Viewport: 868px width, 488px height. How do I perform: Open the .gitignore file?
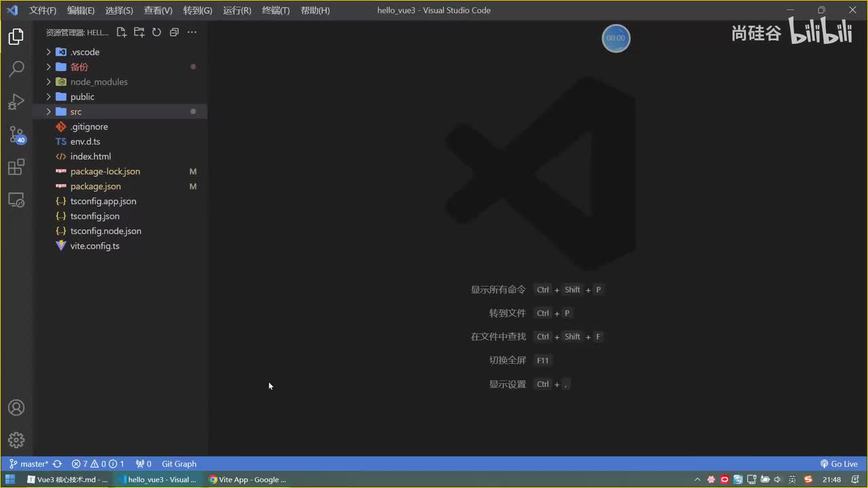pos(120,127)
